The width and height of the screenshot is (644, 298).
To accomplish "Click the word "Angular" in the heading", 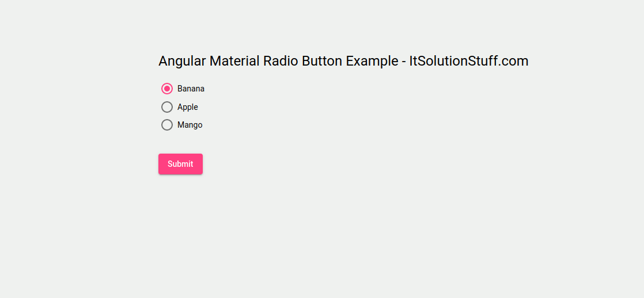I will coord(182,61).
